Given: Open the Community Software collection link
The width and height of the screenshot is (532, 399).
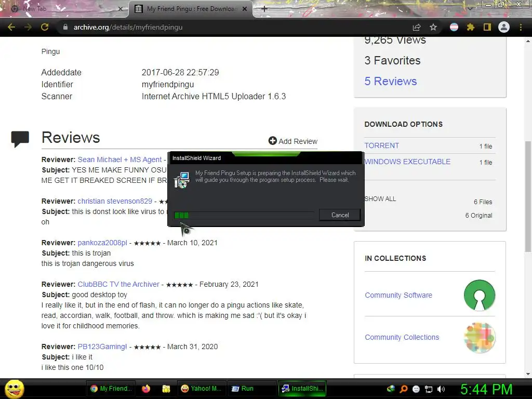Looking at the screenshot, I should click(398, 295).
